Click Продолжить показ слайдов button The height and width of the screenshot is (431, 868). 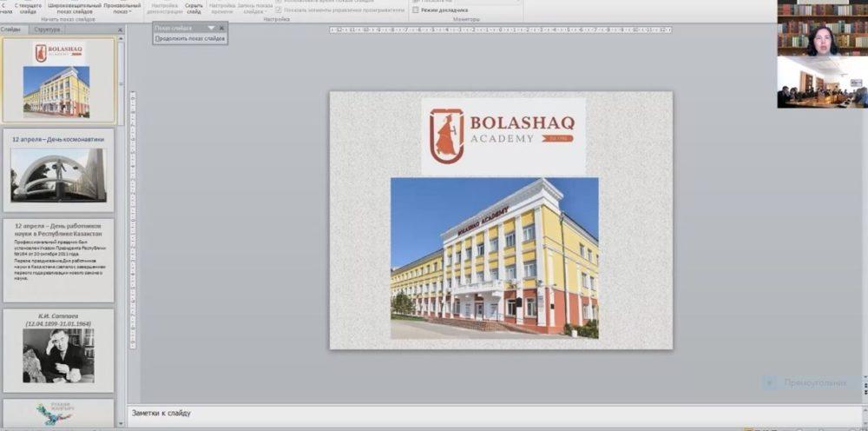[x=190, y=39]
